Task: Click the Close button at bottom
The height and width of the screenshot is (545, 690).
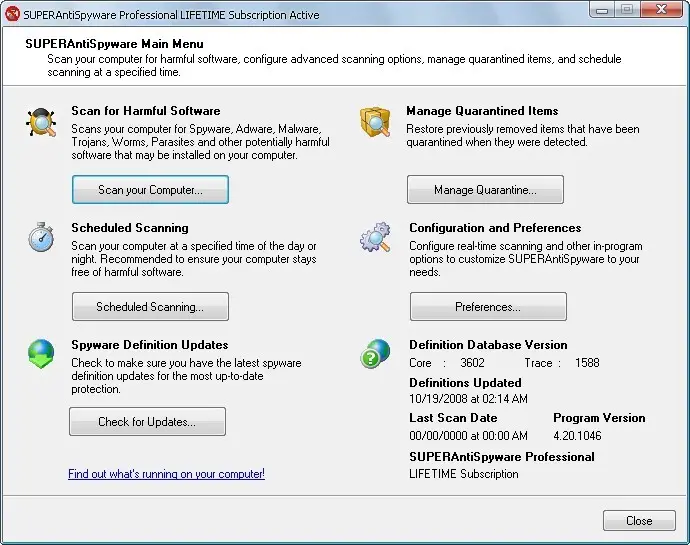Action: [639, 521]
